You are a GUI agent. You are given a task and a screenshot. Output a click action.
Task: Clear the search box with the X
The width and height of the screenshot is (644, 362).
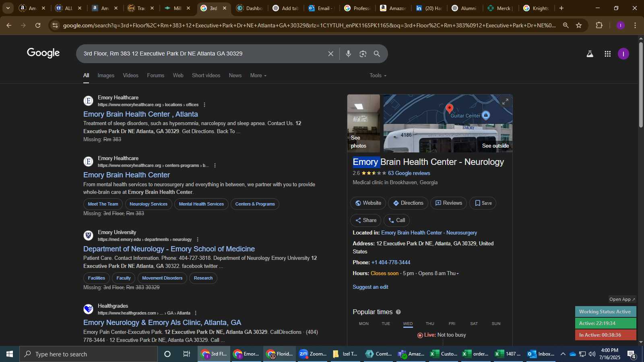tap(331, 53)
